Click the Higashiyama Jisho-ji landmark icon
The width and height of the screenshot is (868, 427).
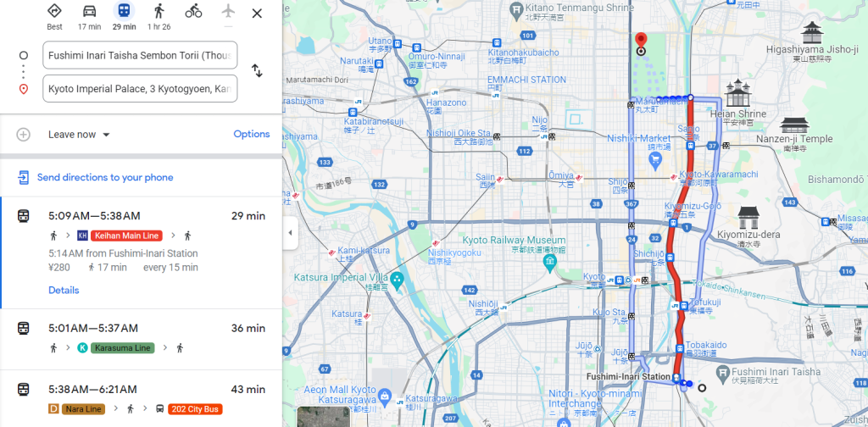812,32
